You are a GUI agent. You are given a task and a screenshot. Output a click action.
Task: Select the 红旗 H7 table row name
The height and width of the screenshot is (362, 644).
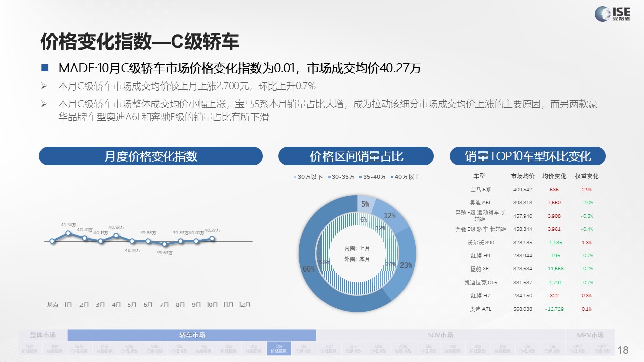pyautogui.click(x=480, y=296)
